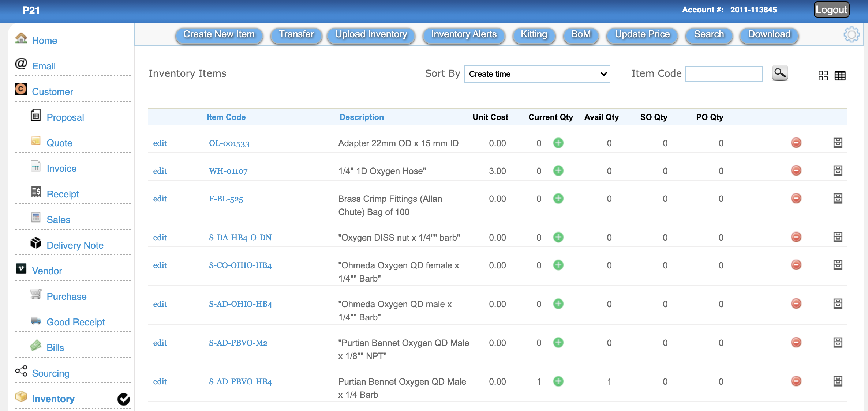This screenshot has height=411, width=868.
Task: Open item link S-CO-OHIO-HB4
Action: 240,265
